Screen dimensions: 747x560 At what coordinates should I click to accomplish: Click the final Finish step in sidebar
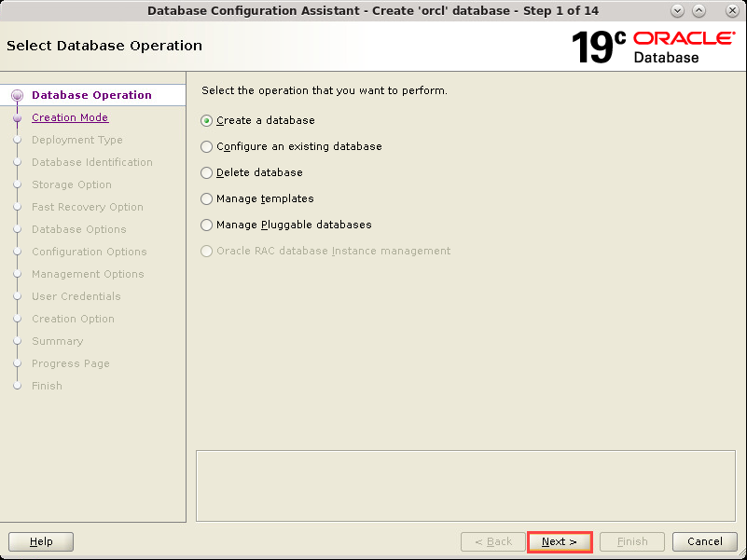[47, 386]
